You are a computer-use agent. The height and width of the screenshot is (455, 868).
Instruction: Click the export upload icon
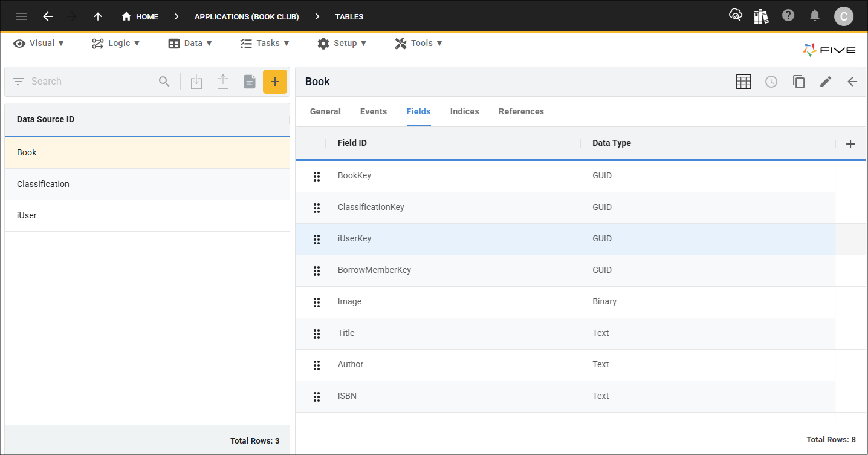coord(223,82)
